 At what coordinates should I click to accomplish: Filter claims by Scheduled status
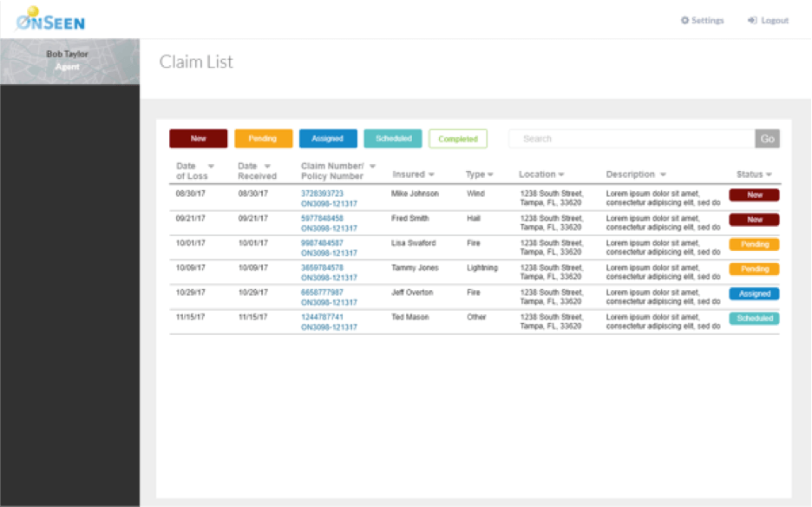click(393, 139)
